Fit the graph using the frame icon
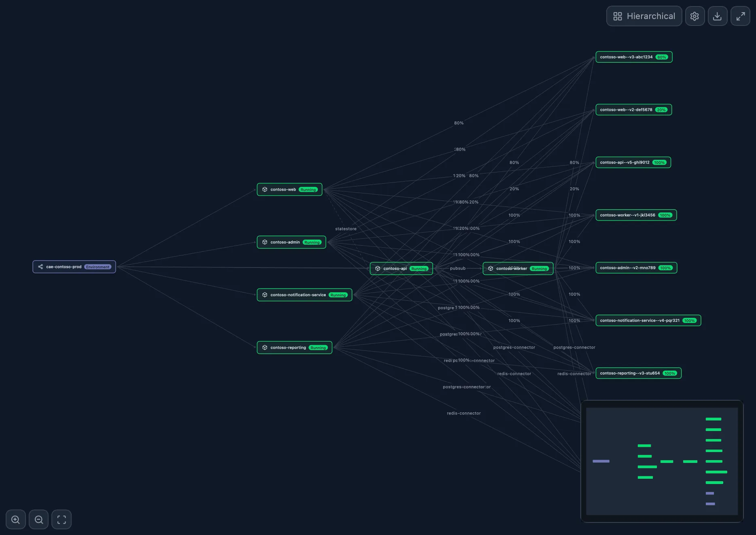The image size is (756, 535). tap(62, 519)
